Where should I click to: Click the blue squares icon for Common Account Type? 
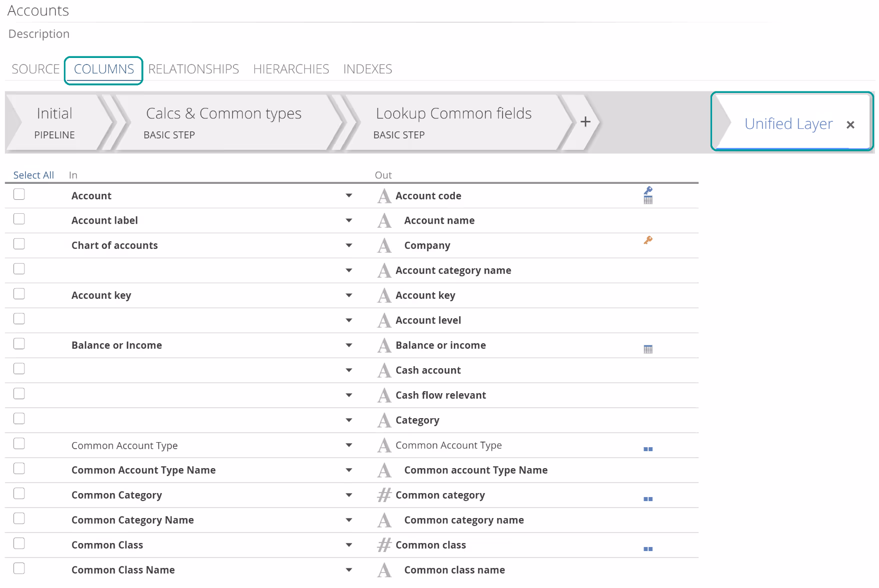648,449
